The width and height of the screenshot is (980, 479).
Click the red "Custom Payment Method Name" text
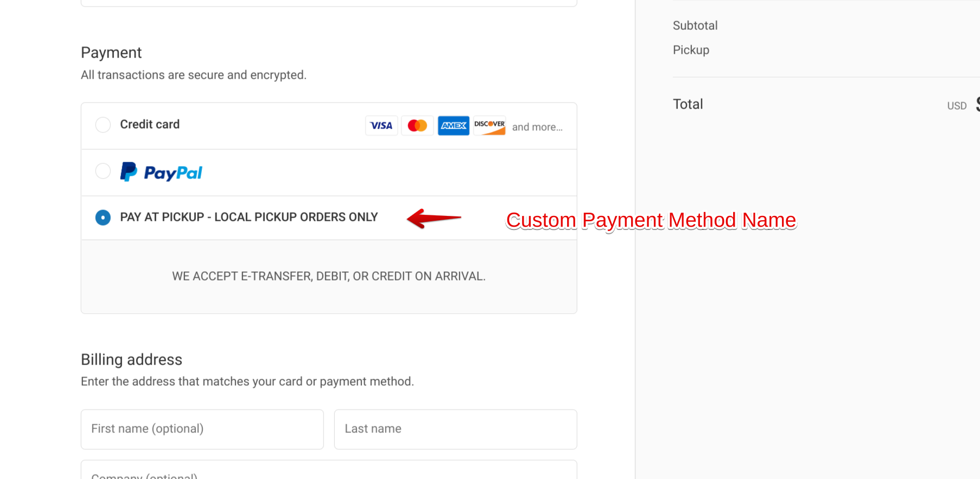[x=651, y=220]
